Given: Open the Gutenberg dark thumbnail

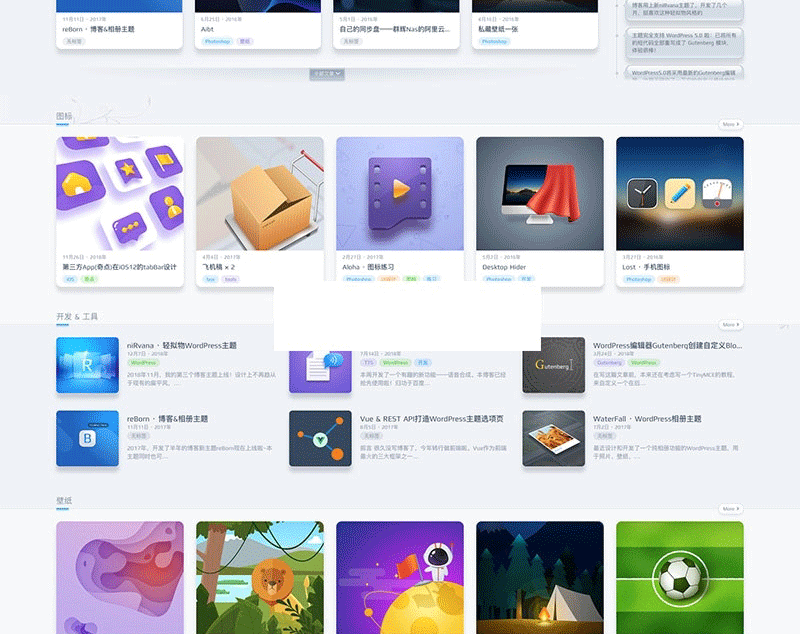Looking at the screenshot, I should point(554,365).
